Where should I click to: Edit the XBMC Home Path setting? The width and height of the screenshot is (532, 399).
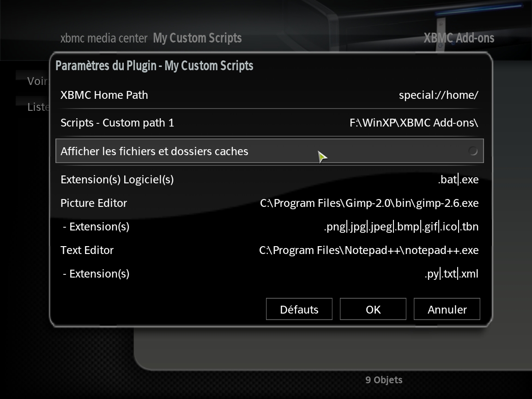coord(269,95)
